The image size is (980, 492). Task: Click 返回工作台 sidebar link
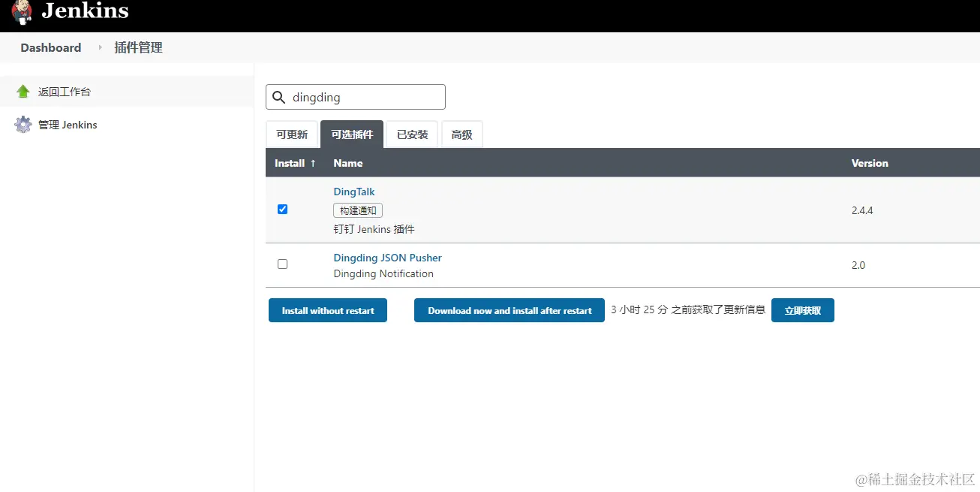click(65, 92)
